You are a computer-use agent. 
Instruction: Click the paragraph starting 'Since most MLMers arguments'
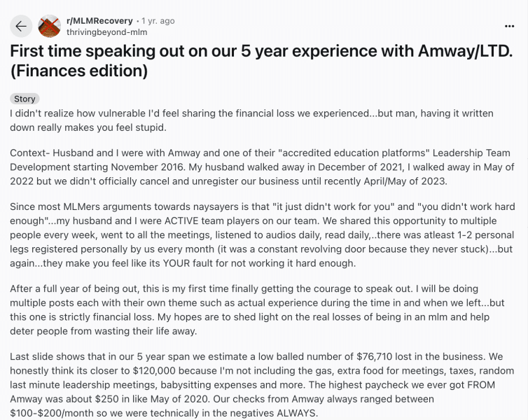tap(263, 235)
